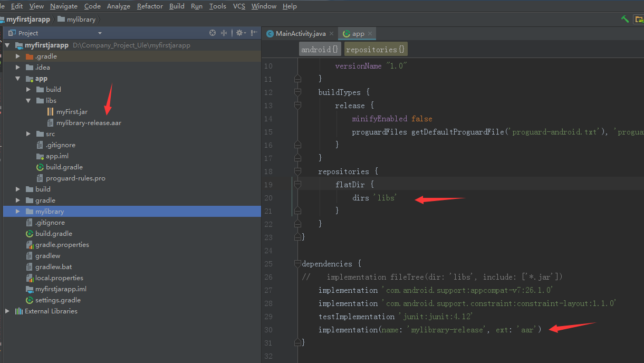The width and height of the screenshot is (644, 363).
Task: Expand the .gradle folder
Action: point(17,56)
